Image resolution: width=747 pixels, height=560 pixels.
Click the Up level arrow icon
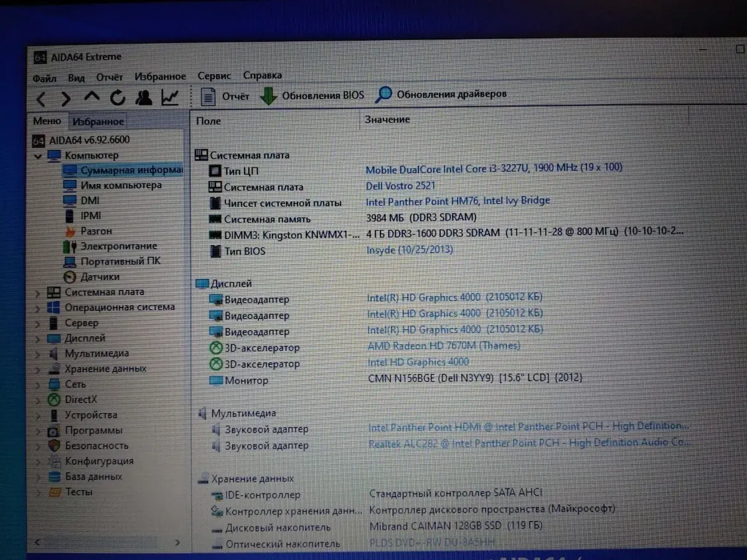92,97
